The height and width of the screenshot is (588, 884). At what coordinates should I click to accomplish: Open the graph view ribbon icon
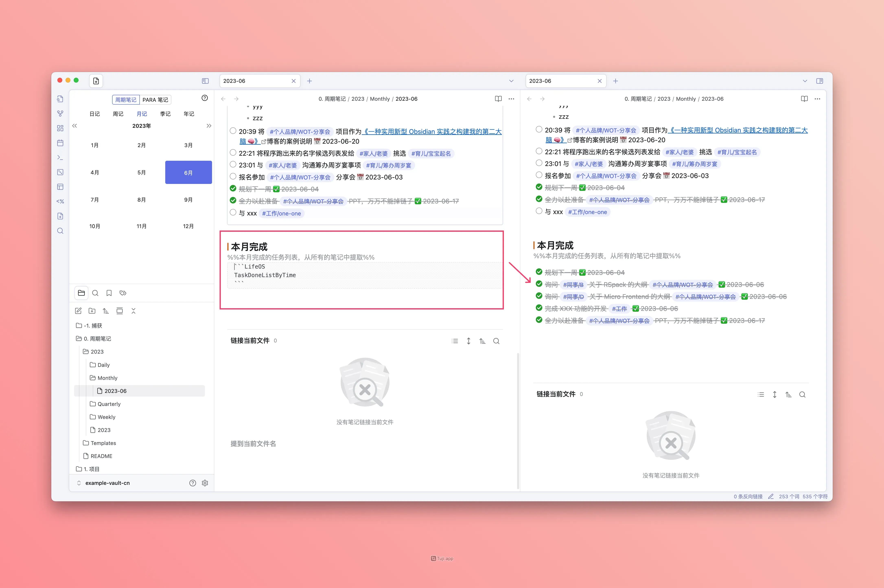tap(60, 113)
